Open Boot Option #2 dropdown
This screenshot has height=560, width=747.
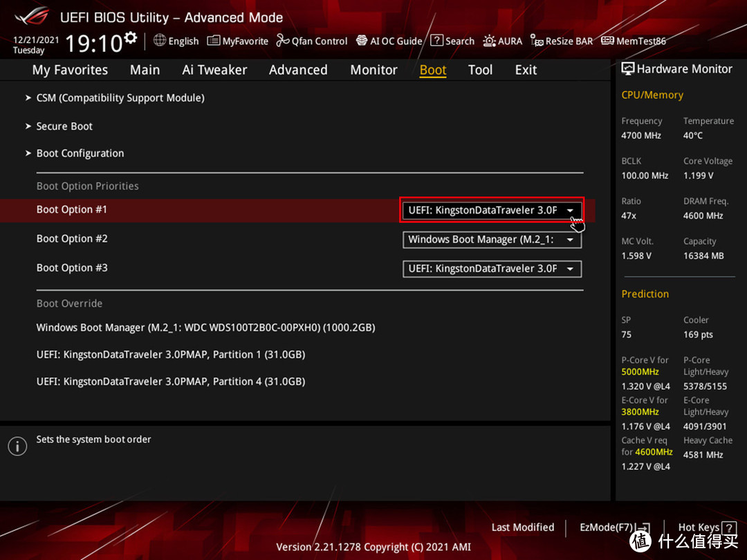(x=492, y=239)
